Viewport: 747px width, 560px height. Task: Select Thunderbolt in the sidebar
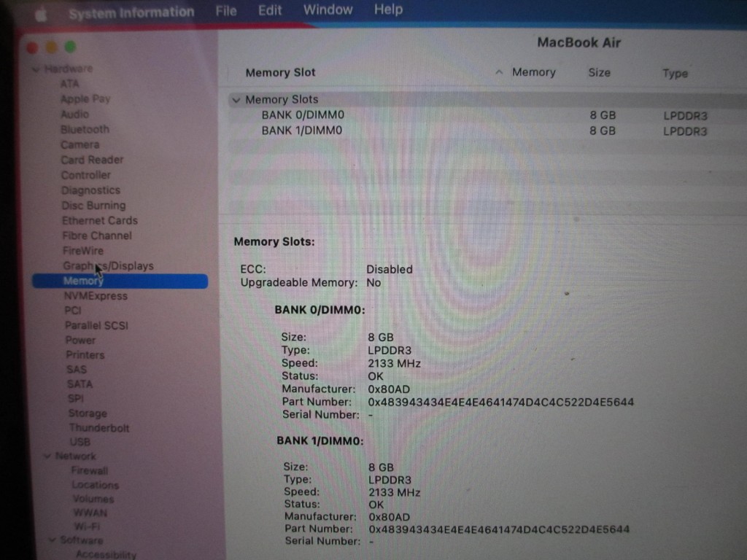(x=99, y=428)
